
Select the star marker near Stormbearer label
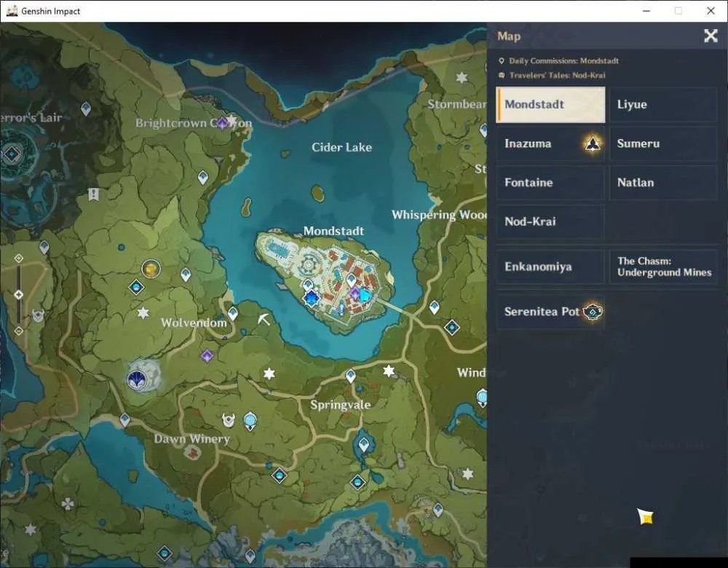tap(462, 77)
